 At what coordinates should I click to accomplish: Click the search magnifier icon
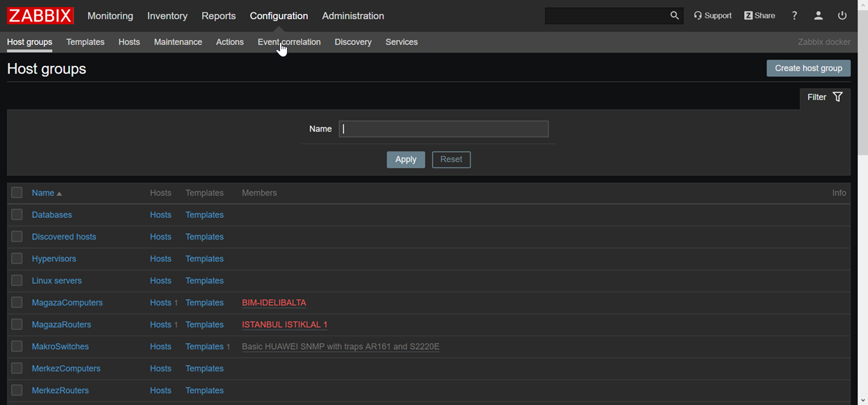coord(674,15)
